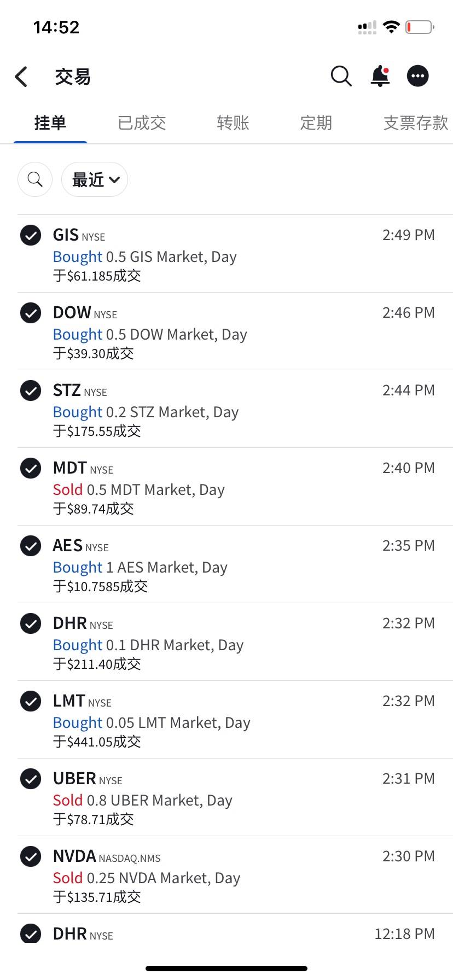This screenshot has width=453, height=980.
Task: Select the 挂单 tab
Action: 50,123
